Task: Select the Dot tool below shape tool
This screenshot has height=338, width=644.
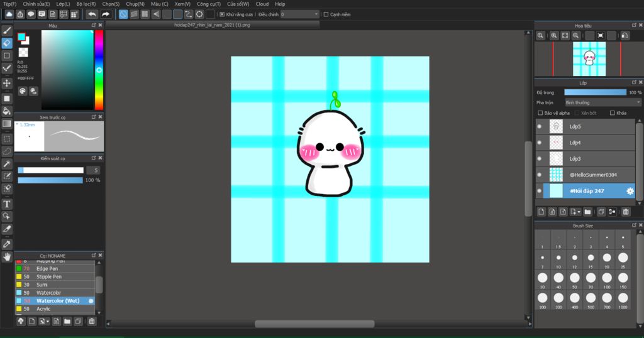Action: (7, 68)
